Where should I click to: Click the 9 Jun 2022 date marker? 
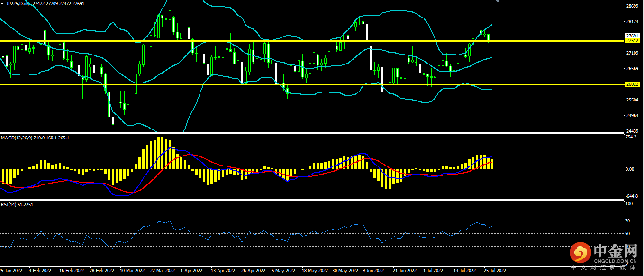tap(373, 271)
